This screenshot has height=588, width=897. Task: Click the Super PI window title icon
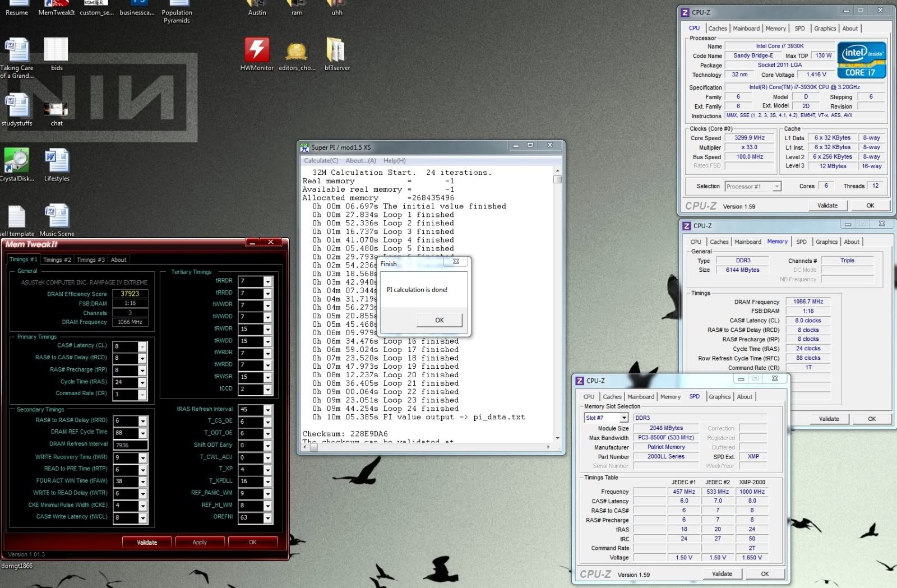[304, 147]
